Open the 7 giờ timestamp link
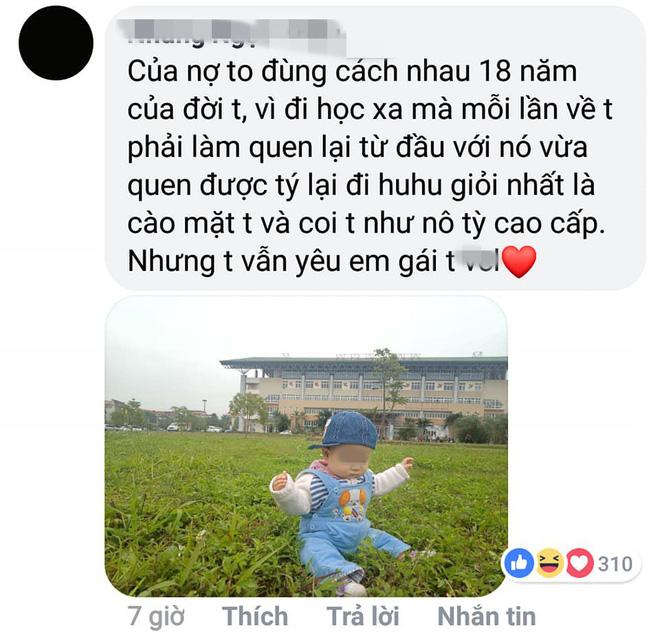Viewport: 660px width, 644px height. click(x=156, y=617)
